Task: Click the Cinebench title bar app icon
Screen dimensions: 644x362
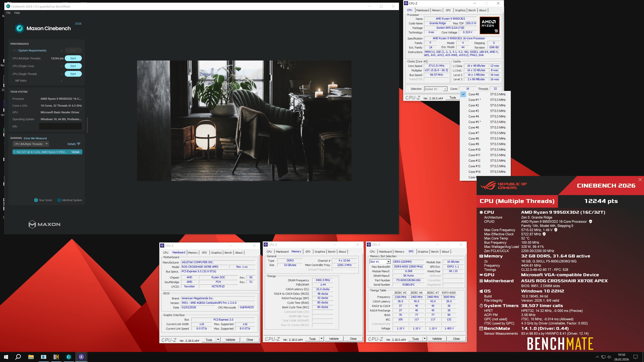Action: (8, 6)
